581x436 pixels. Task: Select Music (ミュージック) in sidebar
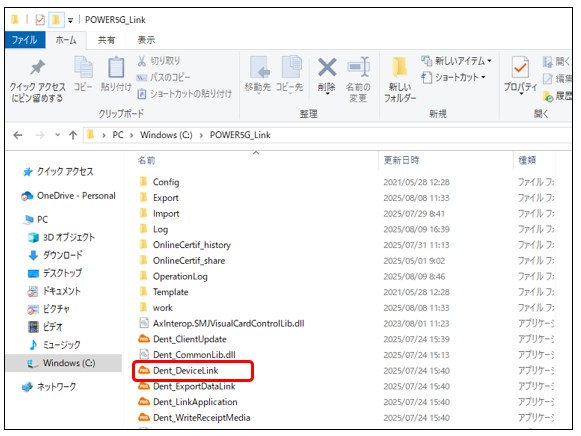[54, 345]
